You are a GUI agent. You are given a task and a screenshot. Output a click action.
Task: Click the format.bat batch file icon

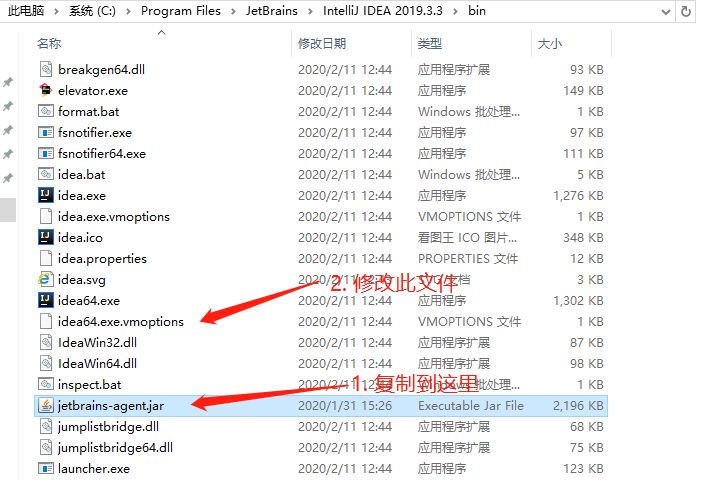tap(46, 111)
